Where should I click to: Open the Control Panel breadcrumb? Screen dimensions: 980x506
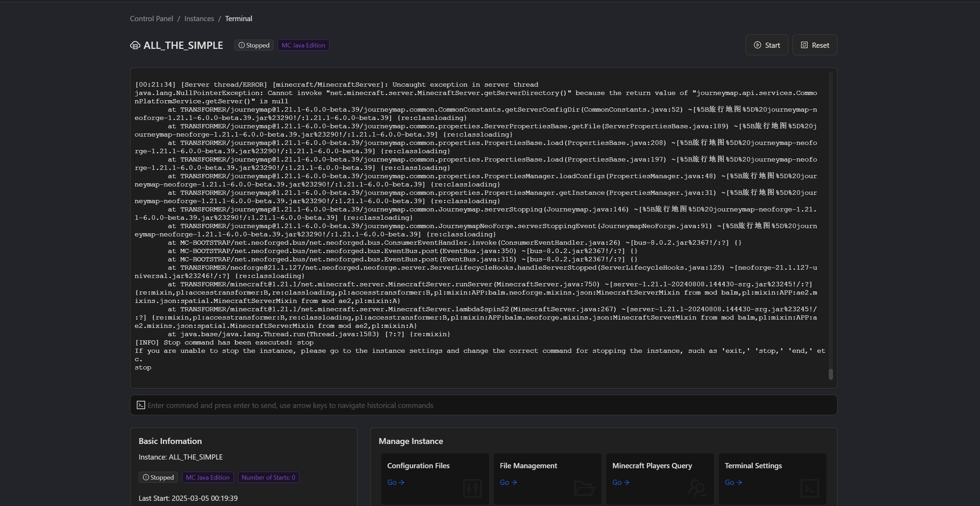[x=152, y=19]
